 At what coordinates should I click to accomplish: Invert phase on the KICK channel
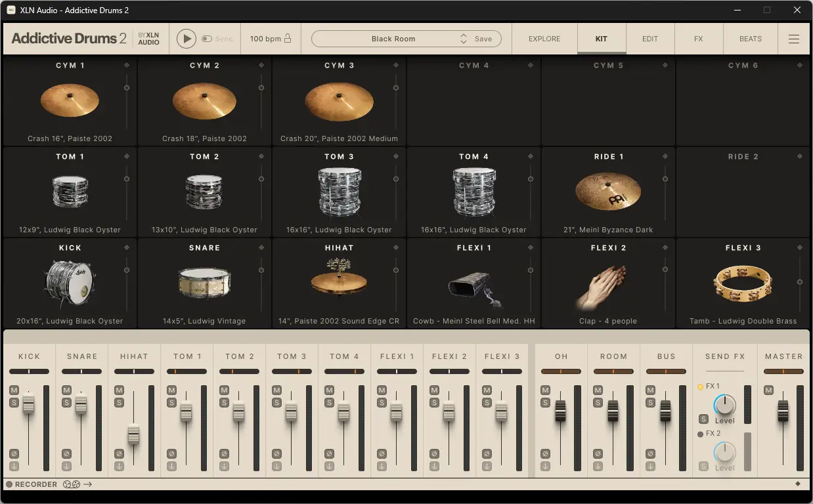pos(14,453)
